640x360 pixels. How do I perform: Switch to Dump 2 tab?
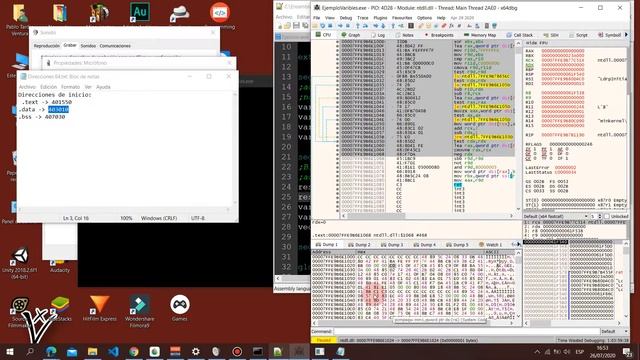coord(359,244)
